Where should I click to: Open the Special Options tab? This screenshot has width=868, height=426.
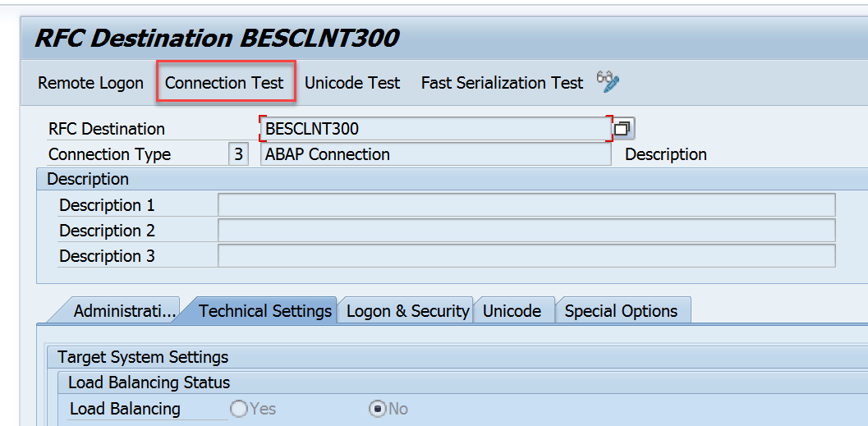(621, 311)
